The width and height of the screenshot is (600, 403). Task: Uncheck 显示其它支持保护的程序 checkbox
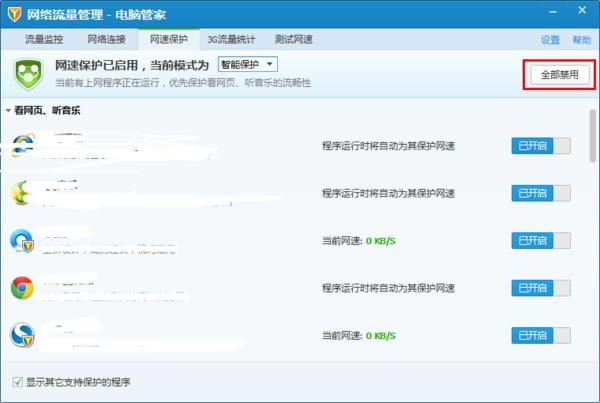tap(17, 382)
